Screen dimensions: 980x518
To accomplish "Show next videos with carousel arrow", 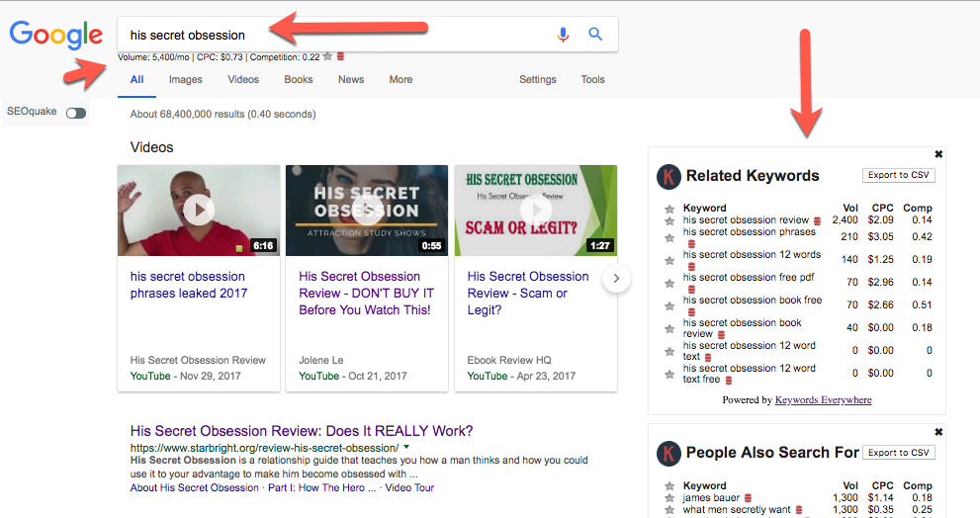I will tap(616, 279).
